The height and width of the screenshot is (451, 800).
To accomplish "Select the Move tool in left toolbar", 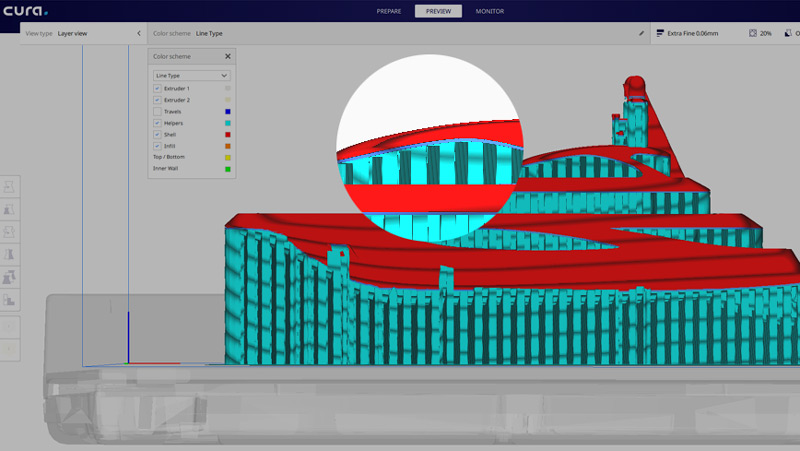I will 9,187.
